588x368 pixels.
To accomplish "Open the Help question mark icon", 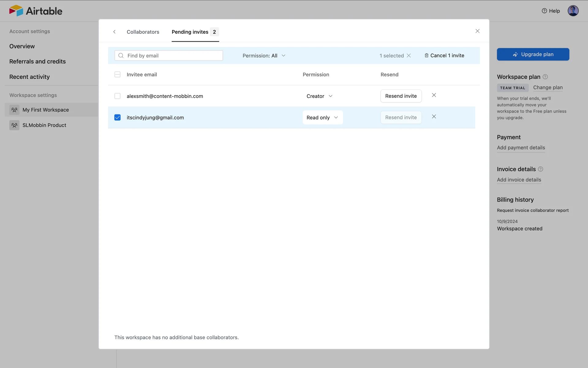I will pyautogui.click(x=544, y=11).
